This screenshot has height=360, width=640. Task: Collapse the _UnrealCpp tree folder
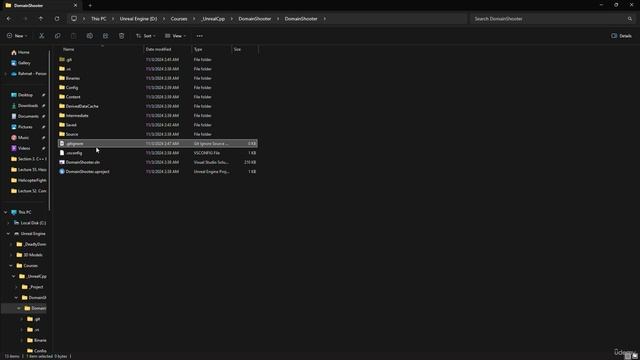(14, 276)
